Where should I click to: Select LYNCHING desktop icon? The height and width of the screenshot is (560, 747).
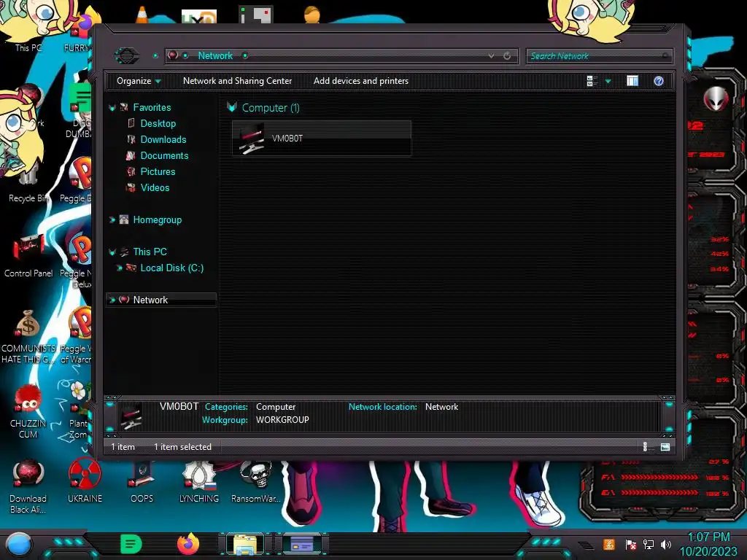pyautogui.click(x=198, y=482)
